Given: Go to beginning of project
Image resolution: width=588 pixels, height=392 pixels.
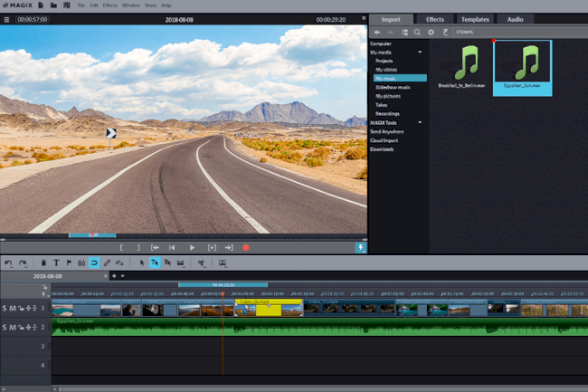Looking at the screenshot, I should (172, 247).
